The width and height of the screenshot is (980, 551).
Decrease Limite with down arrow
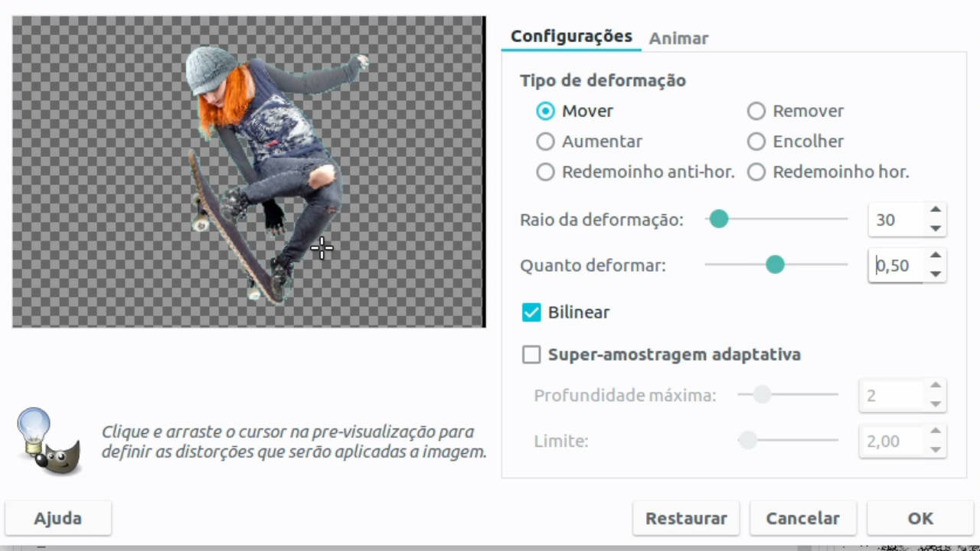coord(935,450)
